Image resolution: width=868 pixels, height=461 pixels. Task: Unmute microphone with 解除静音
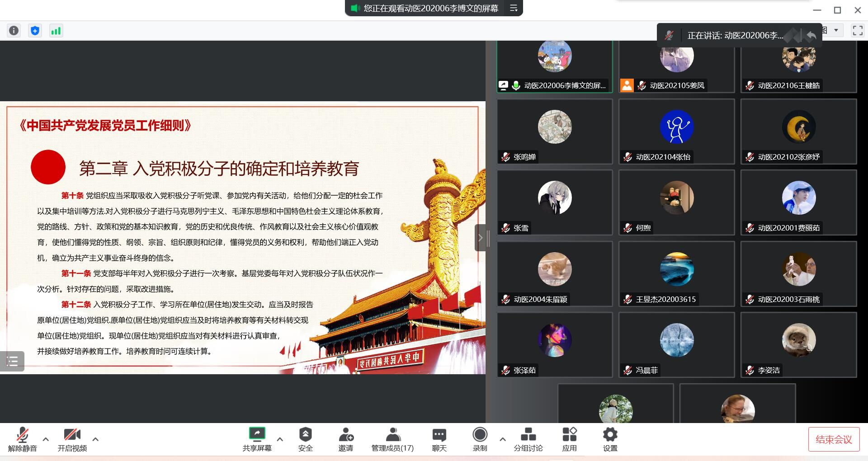[x=22, y=439]
